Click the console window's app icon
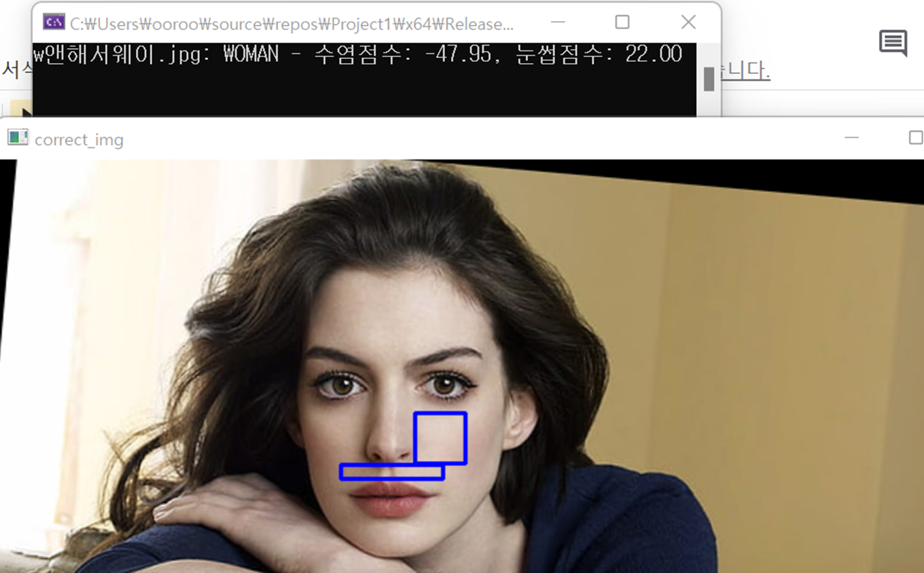924x573 pixels. 54,22
